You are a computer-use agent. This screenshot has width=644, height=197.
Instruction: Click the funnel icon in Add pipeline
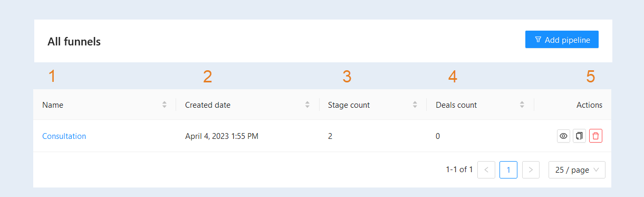click(538, 40)
